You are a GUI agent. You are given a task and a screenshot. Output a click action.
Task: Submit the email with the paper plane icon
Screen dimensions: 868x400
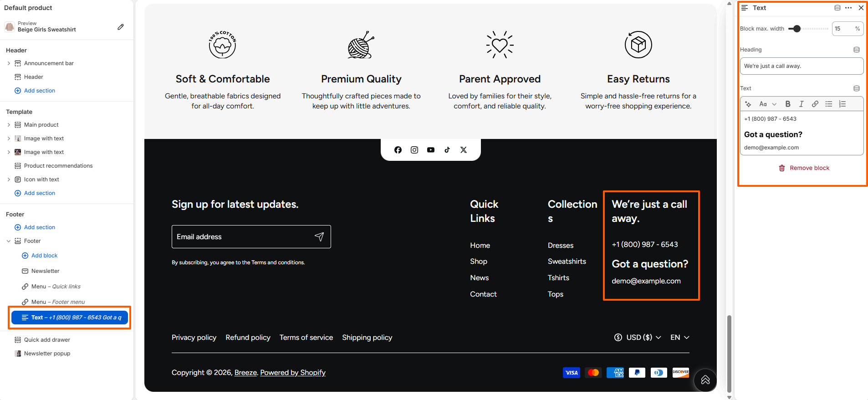[x=319, y=236]
